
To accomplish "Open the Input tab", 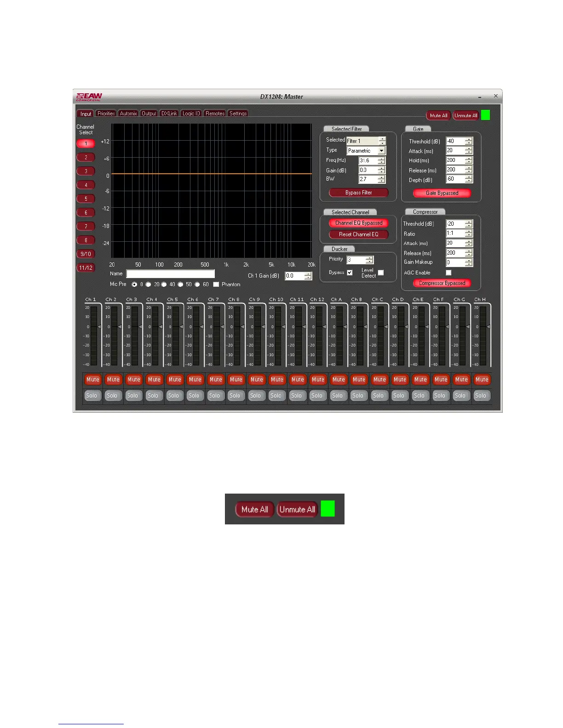I will (x=86, y=114).
